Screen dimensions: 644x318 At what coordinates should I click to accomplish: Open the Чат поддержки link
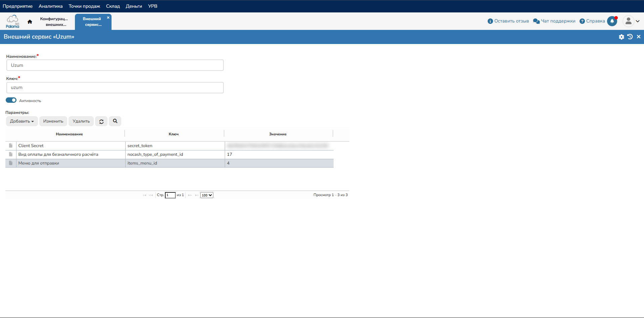(x=554, y=21)
